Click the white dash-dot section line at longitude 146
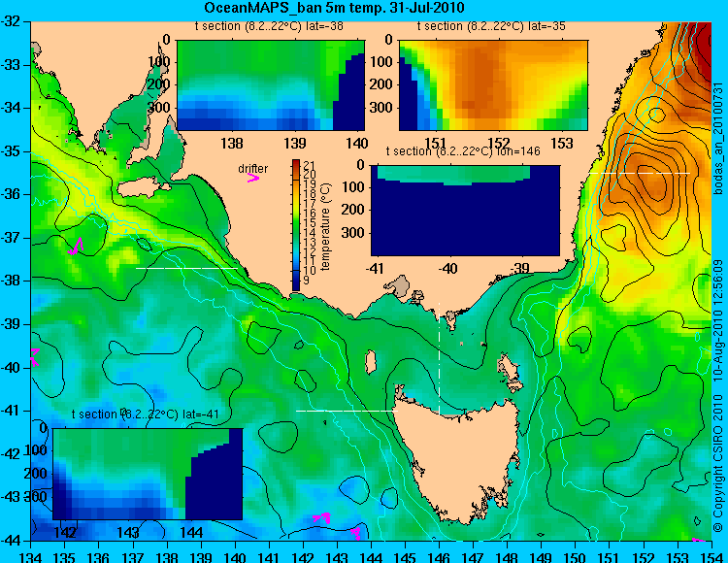Image resolution: width=728 pixels, height=563 pixels. [439, 358]
